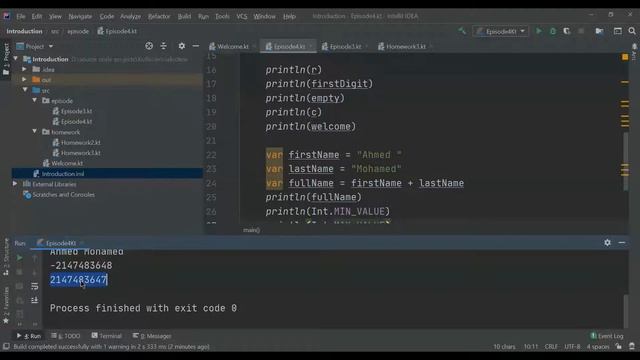
Task: Collapse the src folder
Action: tap(25, 90)
